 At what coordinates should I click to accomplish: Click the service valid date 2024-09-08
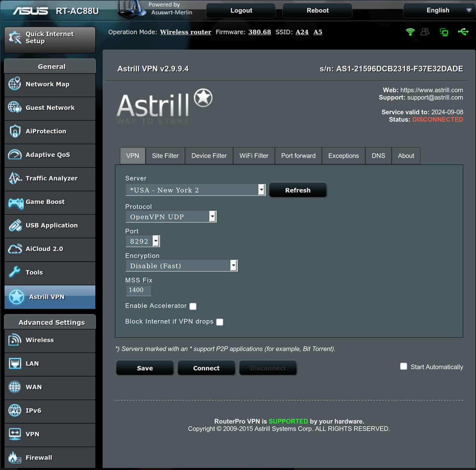coord(447,112)
